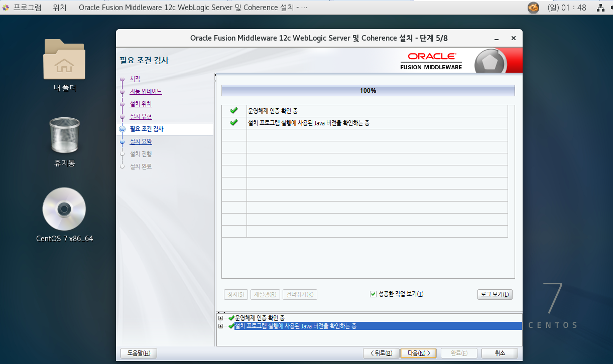Open the 위치 places menu
The image size is (613, 364).
[x=59, y=8]
